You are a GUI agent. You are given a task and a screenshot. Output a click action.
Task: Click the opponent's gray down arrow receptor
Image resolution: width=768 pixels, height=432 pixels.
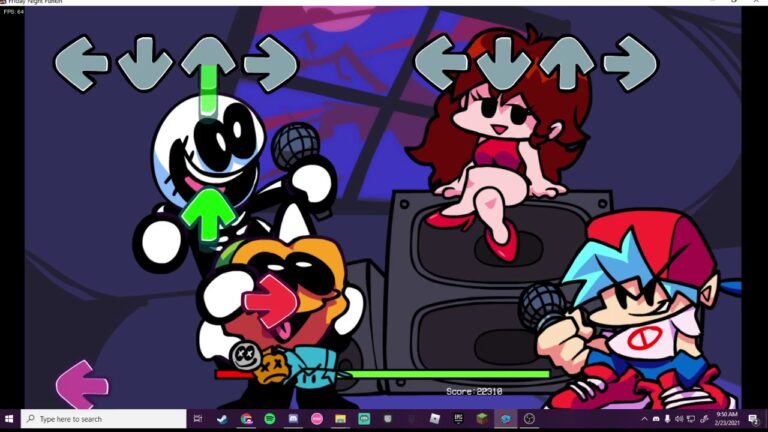[145, 63]
